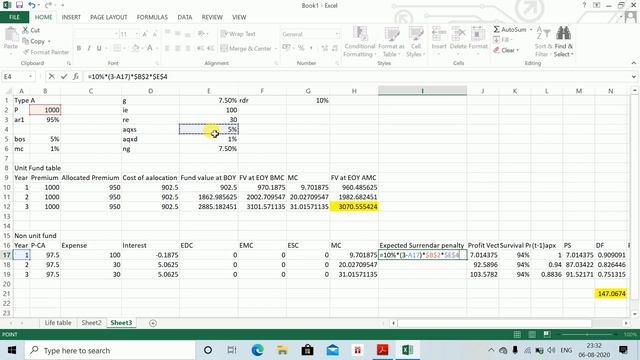The width and height of the screenshot is (640, 360).
Task: Add a new sheet with plus icon
Action: coord(153,323)
